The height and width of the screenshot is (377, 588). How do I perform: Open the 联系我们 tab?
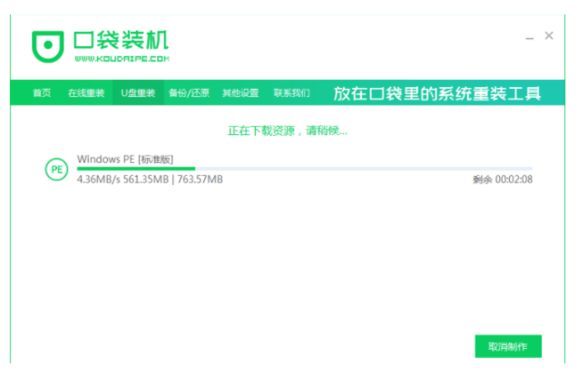291,93
